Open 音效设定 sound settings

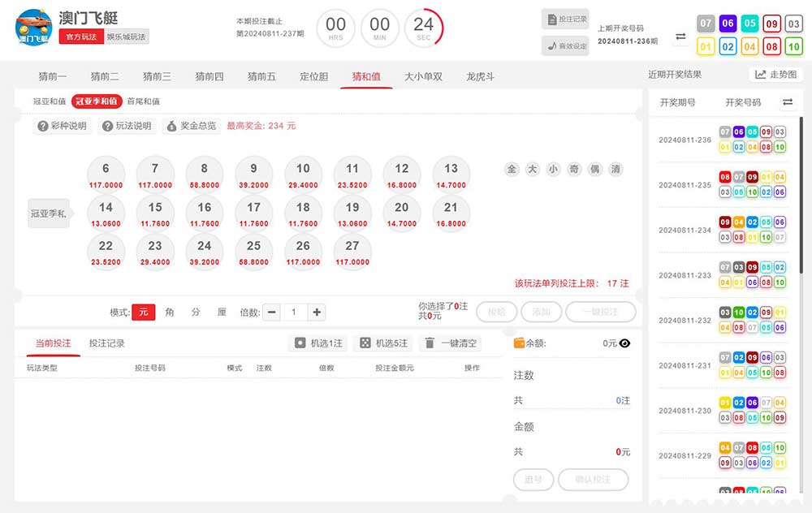coord(565,46)
